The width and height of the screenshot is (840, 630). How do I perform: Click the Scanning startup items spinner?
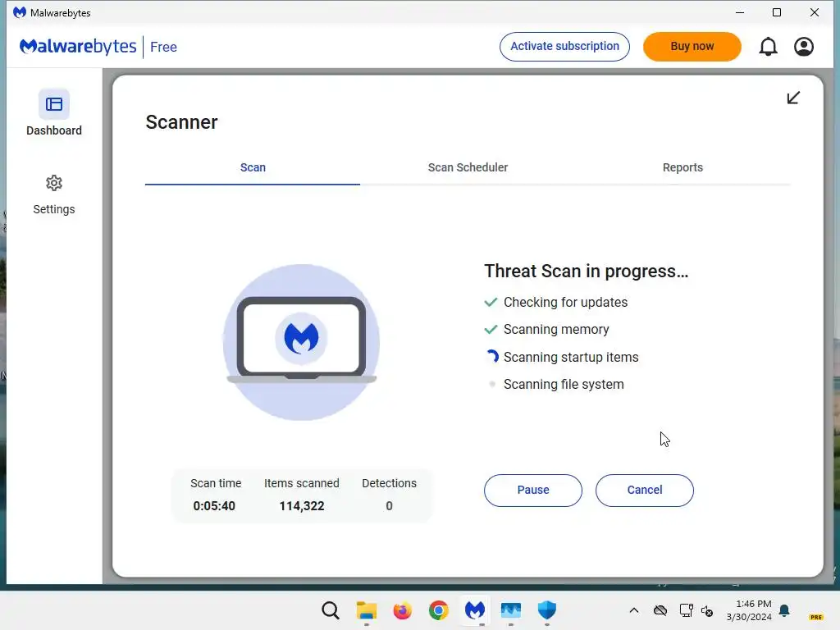(492, 357)
